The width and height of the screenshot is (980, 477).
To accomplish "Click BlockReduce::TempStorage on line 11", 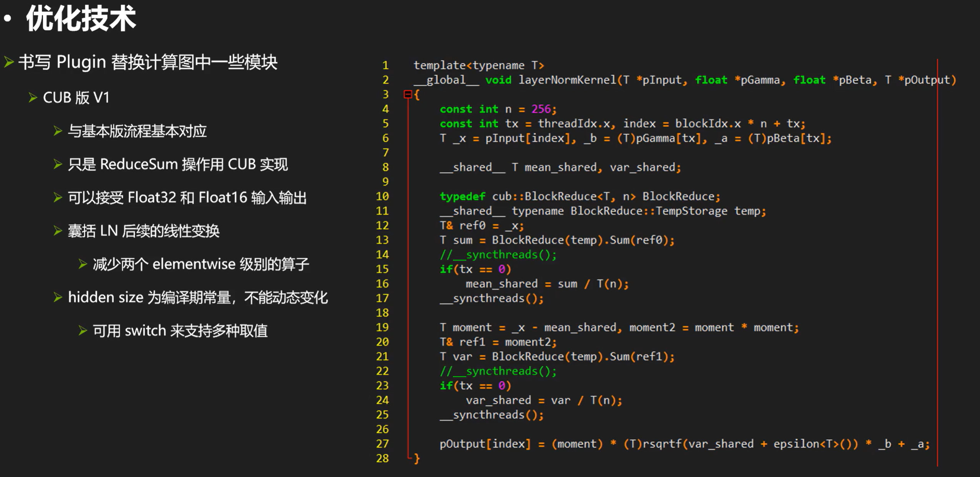I will pos(649,211).
